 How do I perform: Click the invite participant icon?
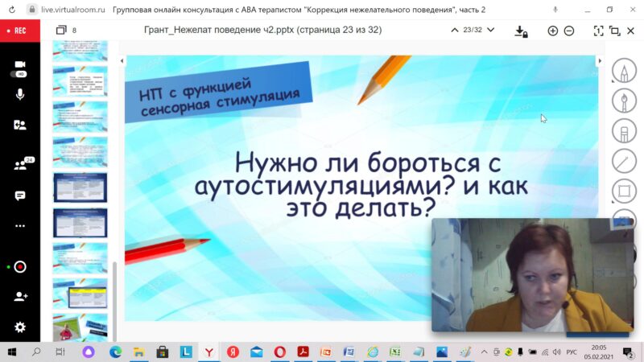pos(21,296)
